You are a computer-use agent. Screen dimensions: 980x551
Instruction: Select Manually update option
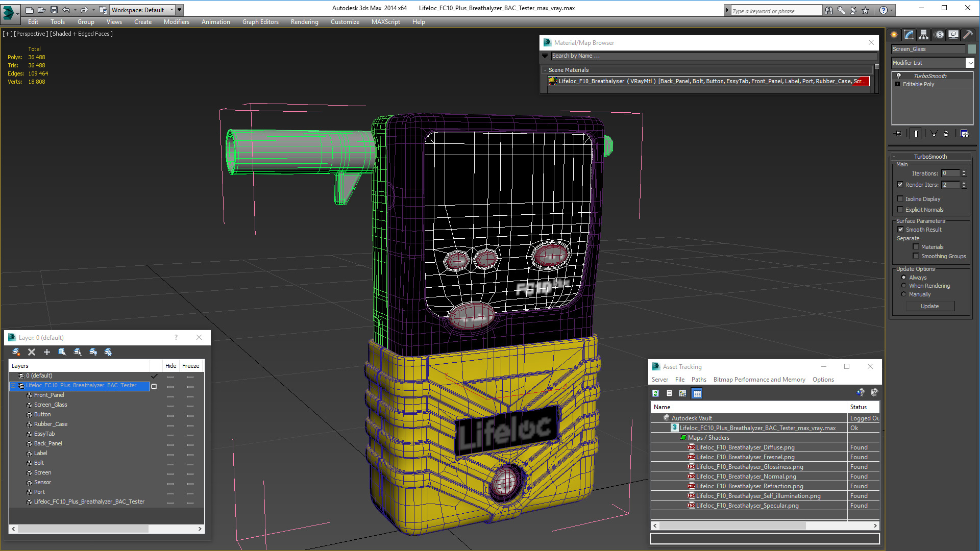[903, 294]
